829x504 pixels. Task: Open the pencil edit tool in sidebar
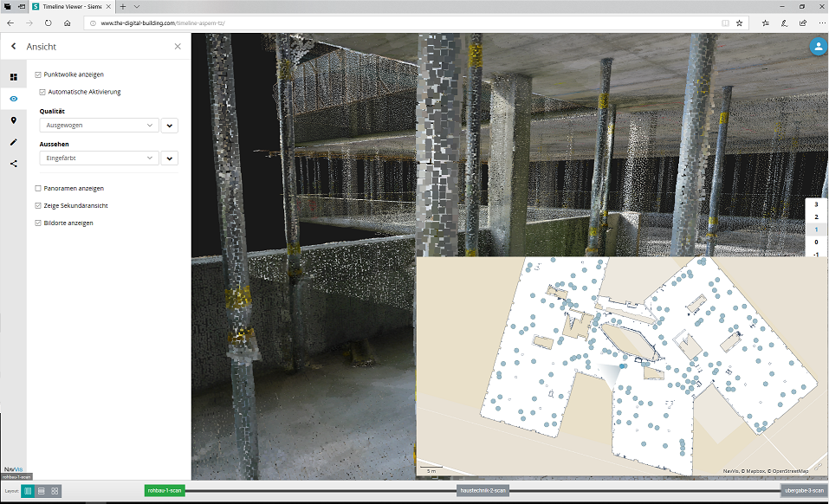coord(13,142)
